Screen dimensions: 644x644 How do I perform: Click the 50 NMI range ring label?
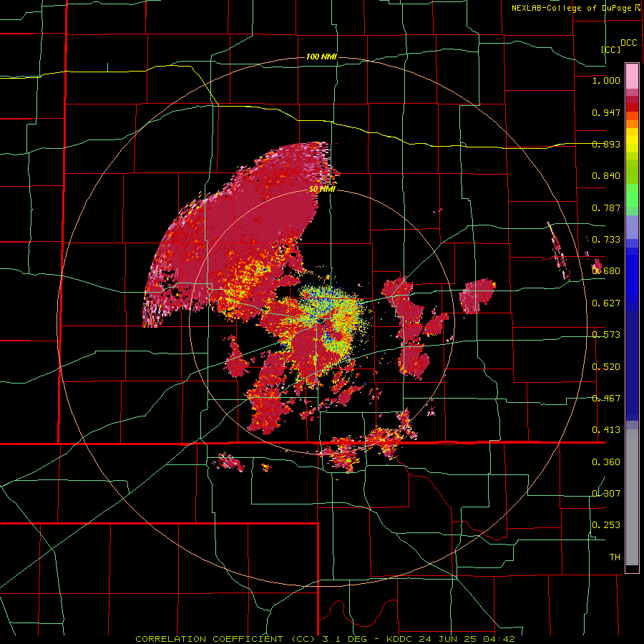322,190
